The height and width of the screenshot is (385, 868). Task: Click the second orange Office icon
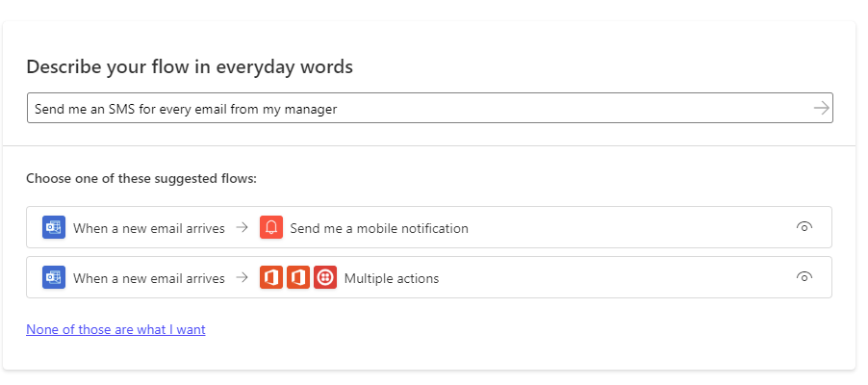298,278
